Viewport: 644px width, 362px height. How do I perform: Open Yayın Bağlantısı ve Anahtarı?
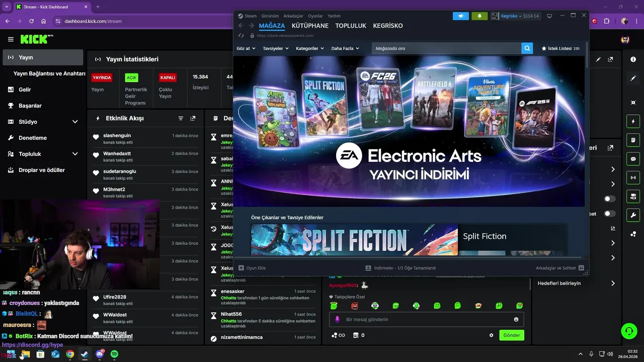coord(49,73)
